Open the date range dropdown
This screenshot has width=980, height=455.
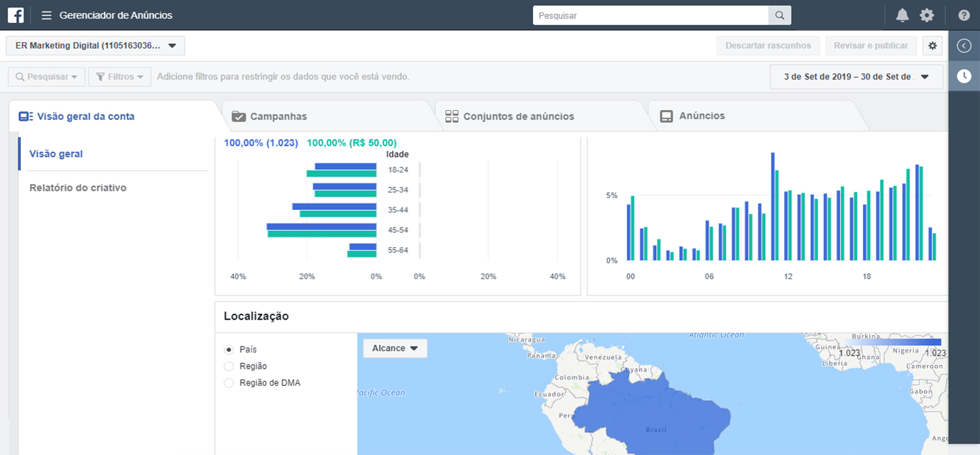(x=856, y=76)
